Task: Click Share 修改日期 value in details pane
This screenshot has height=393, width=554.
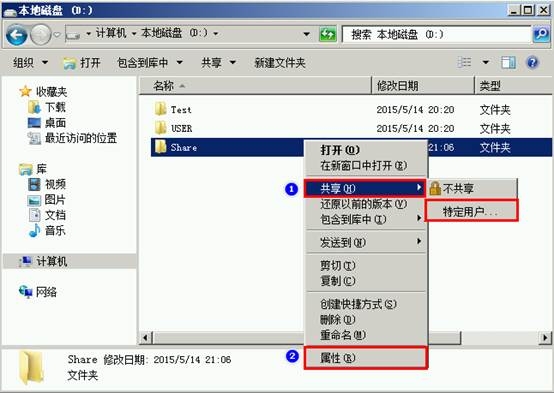Action: [192, 360]
